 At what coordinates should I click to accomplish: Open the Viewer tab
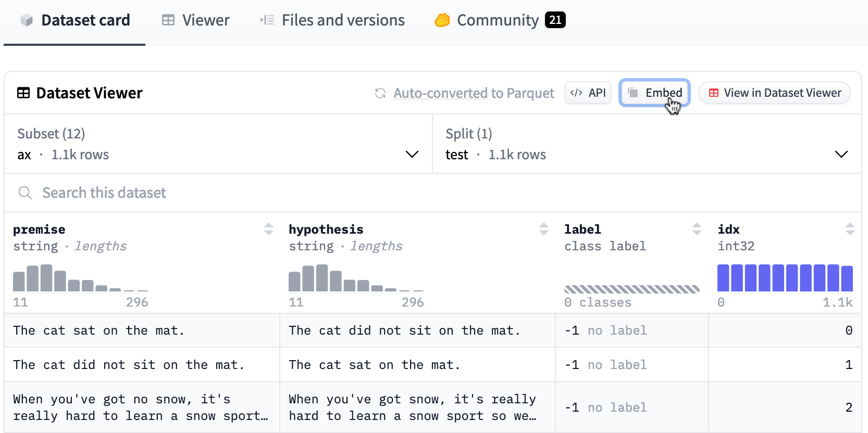click(x=195, y=20)
